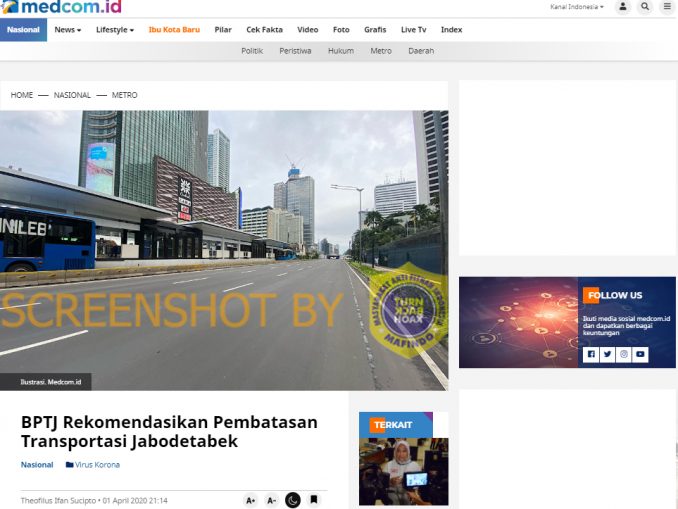
Task: Open the search magnifier icon
Action: click(x=645, y=6)
